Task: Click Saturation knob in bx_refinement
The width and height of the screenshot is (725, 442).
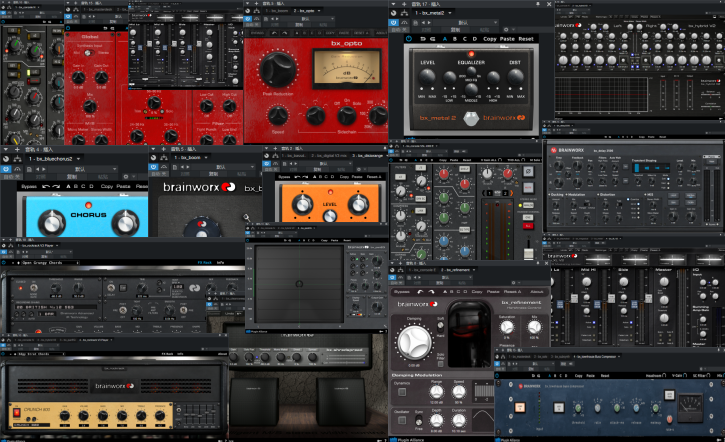Action: click(x=507, y=327)
